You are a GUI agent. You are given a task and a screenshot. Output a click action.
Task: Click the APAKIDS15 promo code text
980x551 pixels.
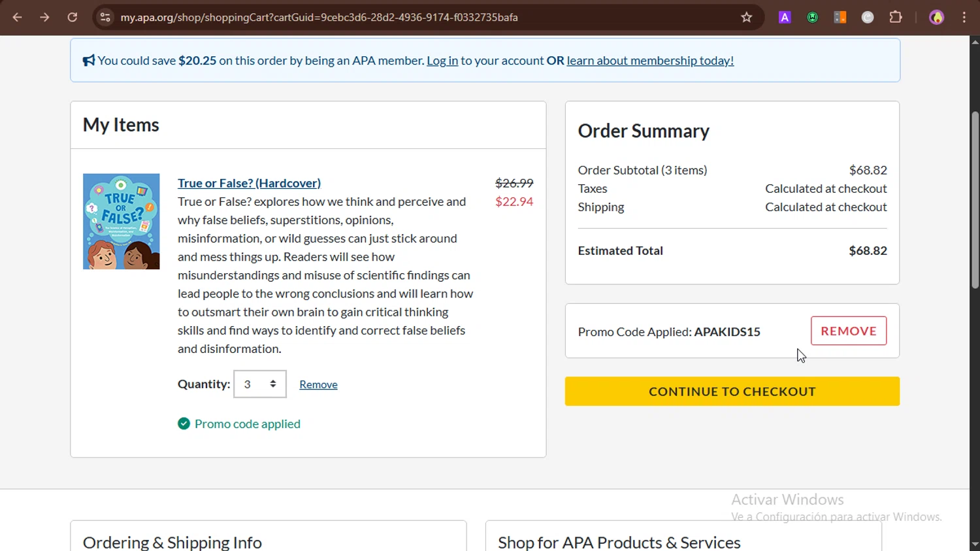coord(727,332)
